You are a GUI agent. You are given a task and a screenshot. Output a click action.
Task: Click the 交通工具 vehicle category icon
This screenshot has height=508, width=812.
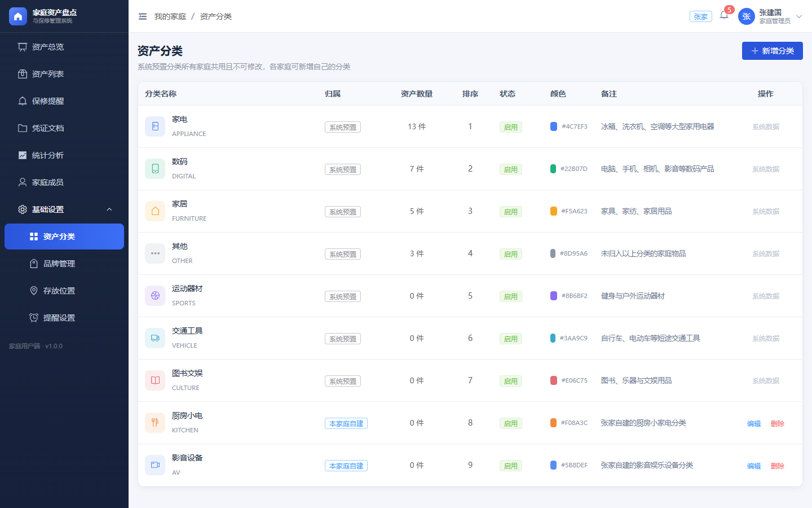click(x=155, y=338)
